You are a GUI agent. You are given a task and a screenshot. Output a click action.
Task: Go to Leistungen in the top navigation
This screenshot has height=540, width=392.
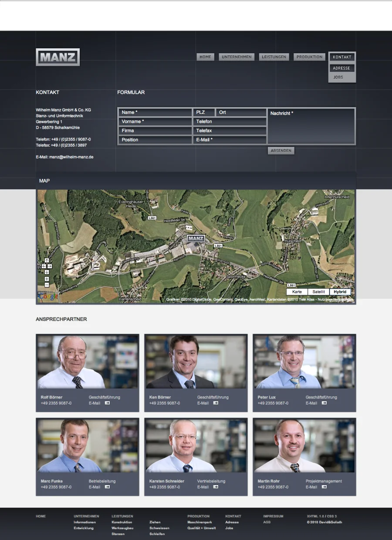(x=274, y=57)
